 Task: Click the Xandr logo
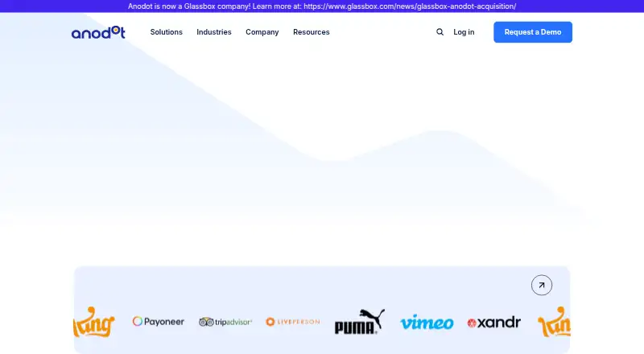pyautogui.click(x=494, y=323)
